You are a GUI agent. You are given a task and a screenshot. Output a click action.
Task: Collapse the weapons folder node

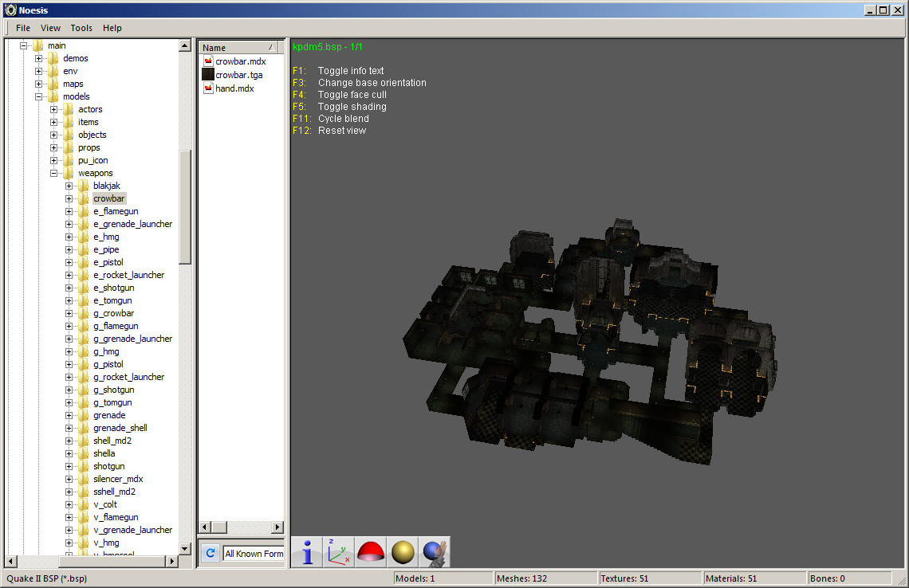(x=54, y=173)
